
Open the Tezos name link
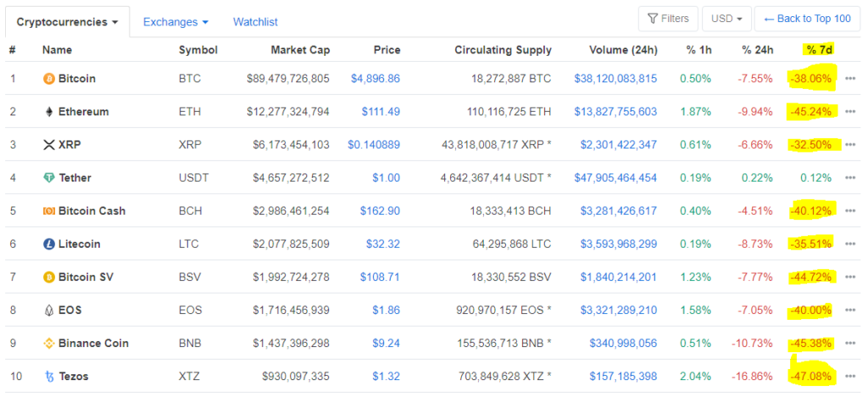point(73,377)
